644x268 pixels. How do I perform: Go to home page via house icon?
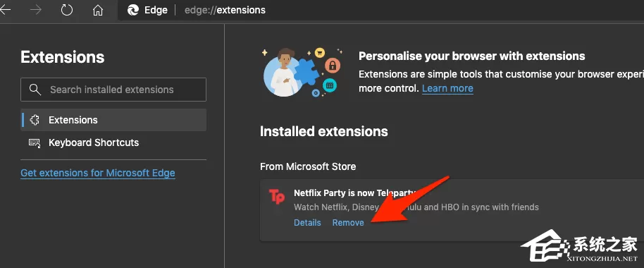tap(98, 10)
